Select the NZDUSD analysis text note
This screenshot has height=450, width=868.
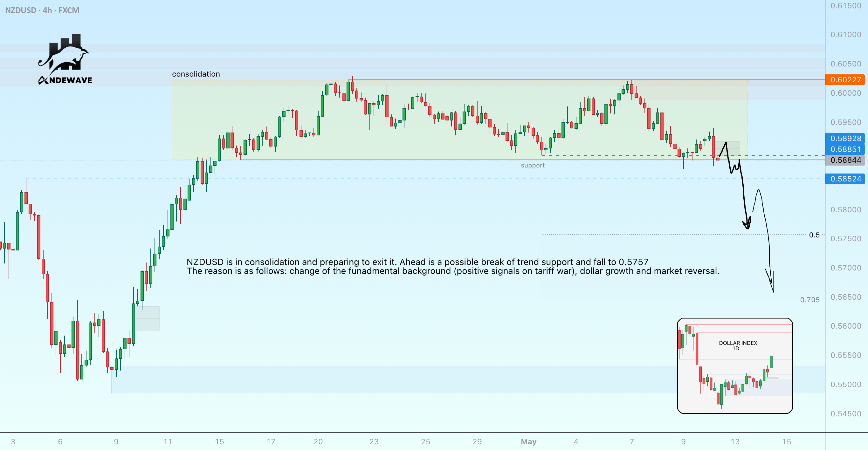pos(453,266)
